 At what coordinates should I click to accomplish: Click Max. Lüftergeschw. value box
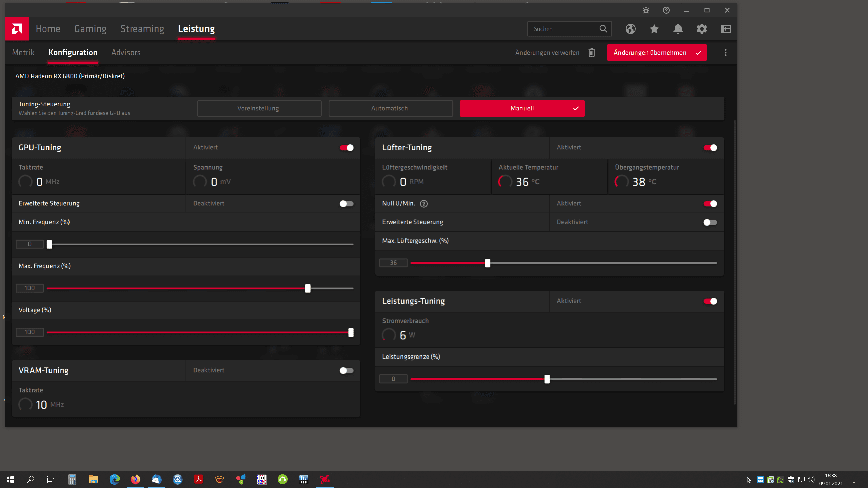[393, 263]
